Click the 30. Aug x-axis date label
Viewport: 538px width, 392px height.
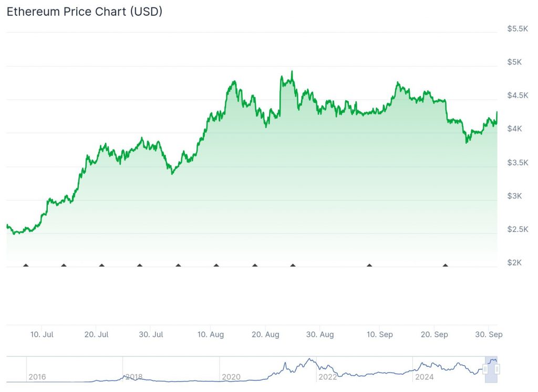(319, 335)
